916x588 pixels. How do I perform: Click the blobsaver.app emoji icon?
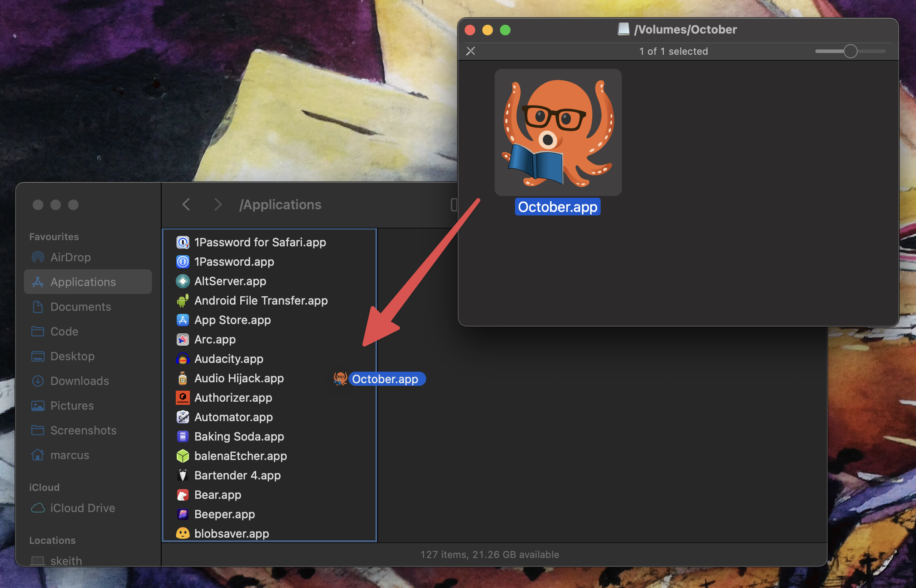tap(183, 534)
